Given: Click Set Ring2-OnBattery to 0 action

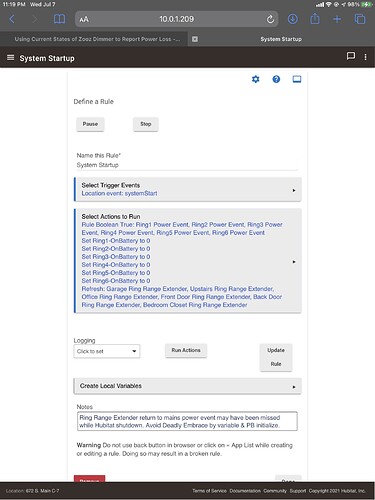Looking at the screenshot, I should pyautogui.click(x=116, y=249).
